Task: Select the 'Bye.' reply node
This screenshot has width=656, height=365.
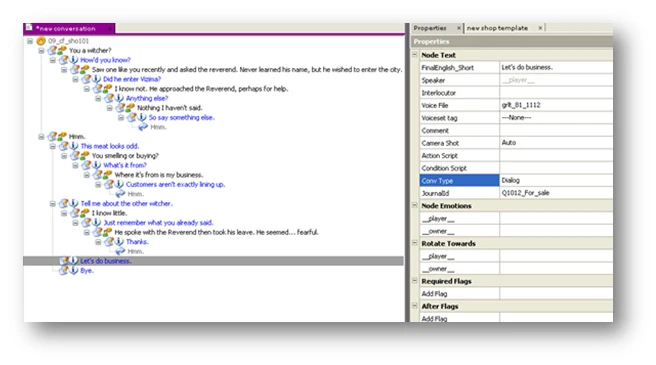Action: point(87,271)
